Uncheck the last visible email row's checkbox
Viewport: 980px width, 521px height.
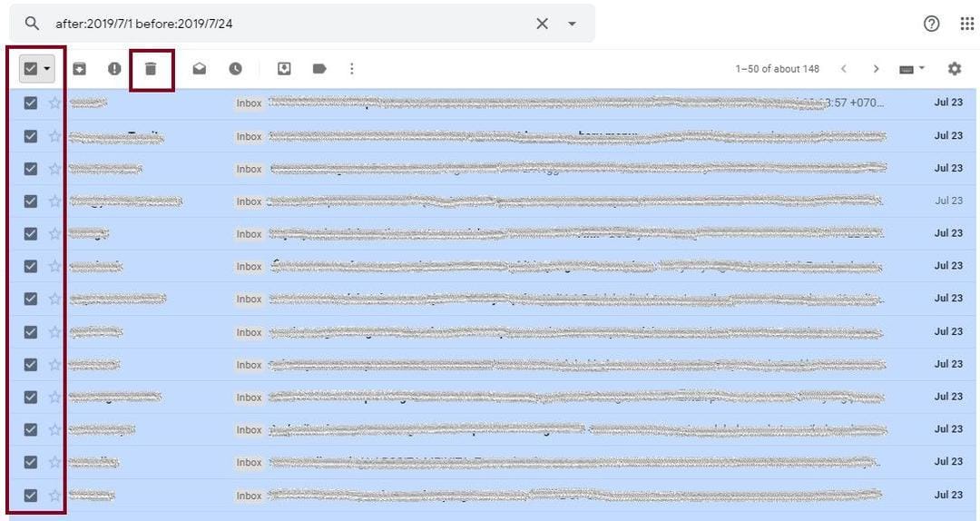31,496
